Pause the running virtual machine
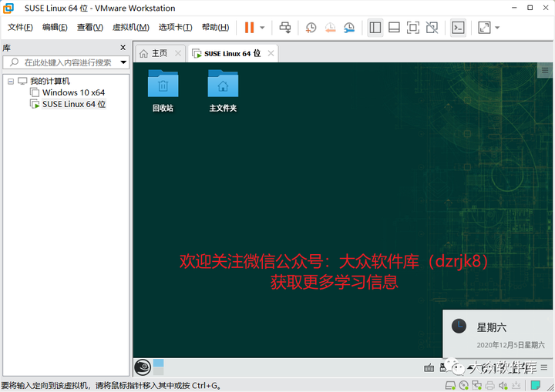Screen dimensions: 555x392 pyautogui.click(x=249, y=28)
